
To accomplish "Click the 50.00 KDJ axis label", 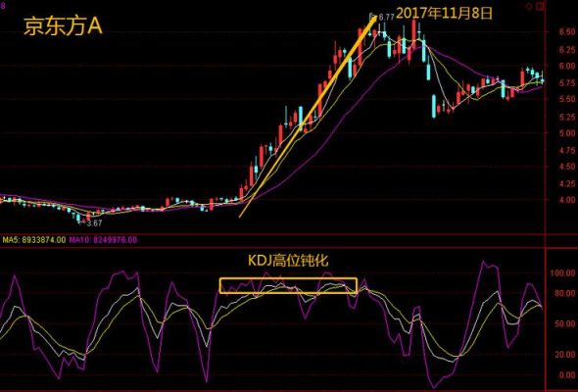I will [564, 323].
